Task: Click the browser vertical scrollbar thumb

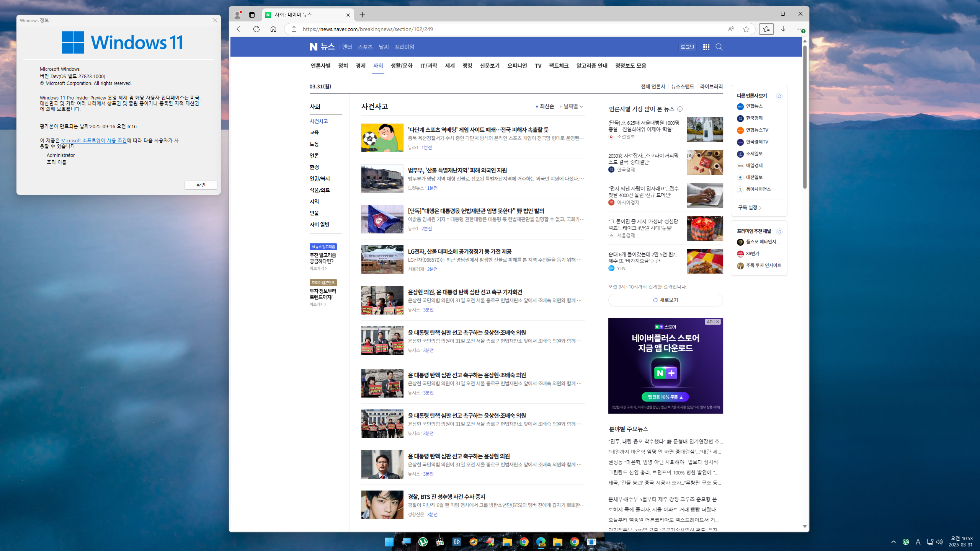Action: [x=805, y=117]
